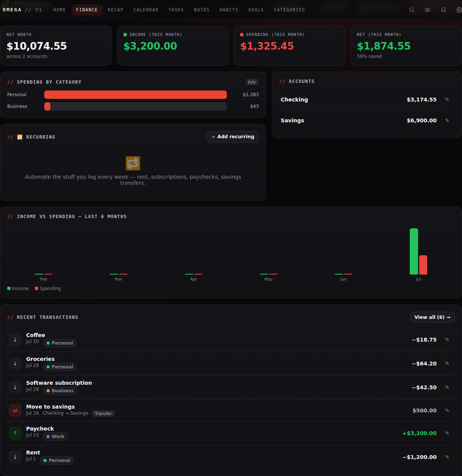Click the Work tag on Paycheck
Screen dimensions: 462x476
coord(55,437)
